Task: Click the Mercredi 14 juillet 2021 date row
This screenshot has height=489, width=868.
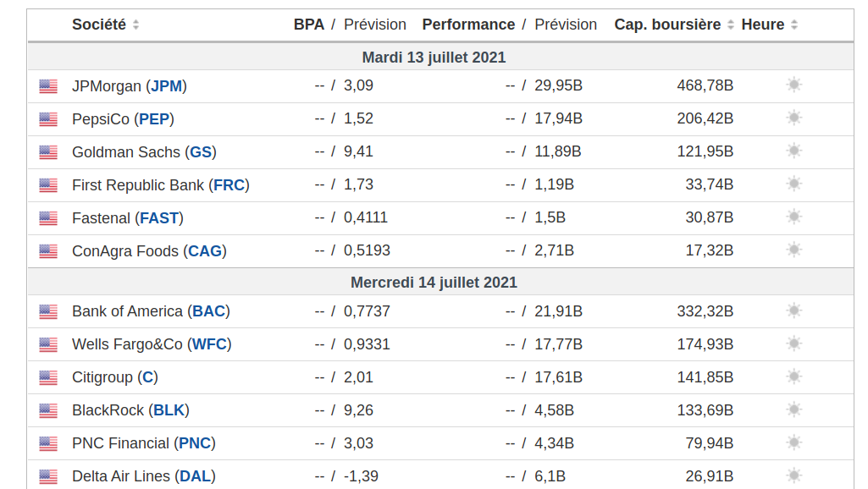Action: pyautogui.click(x=434, y=282)
